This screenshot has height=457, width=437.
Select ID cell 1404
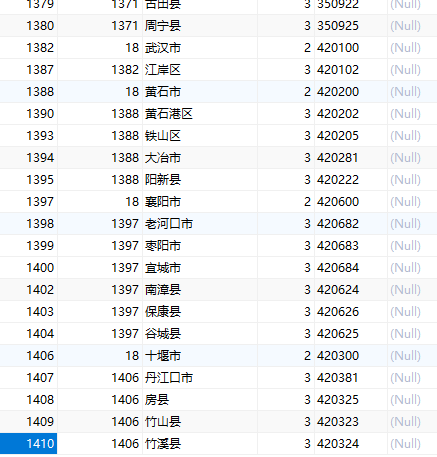tap(29, 334)
